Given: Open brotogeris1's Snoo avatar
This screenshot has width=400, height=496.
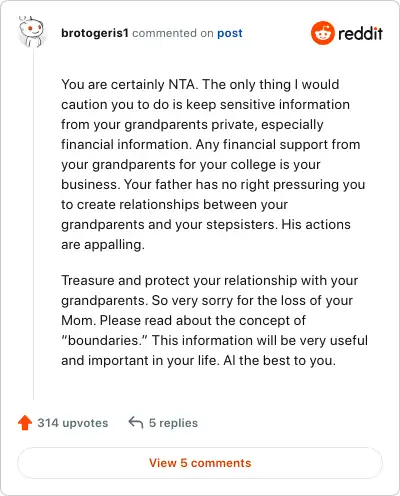Looking at the screenshot, I should (x=31, y=32).
